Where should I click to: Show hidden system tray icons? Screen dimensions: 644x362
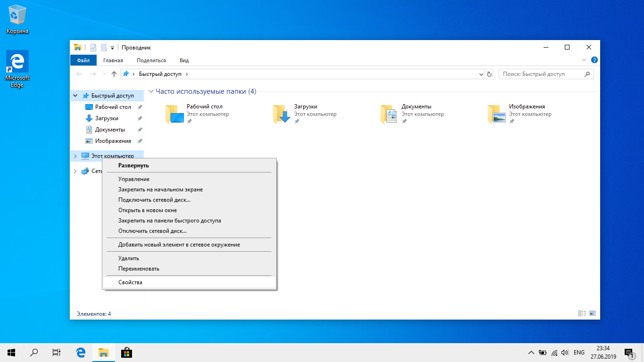pyautogui.click(x=531, y=353)
